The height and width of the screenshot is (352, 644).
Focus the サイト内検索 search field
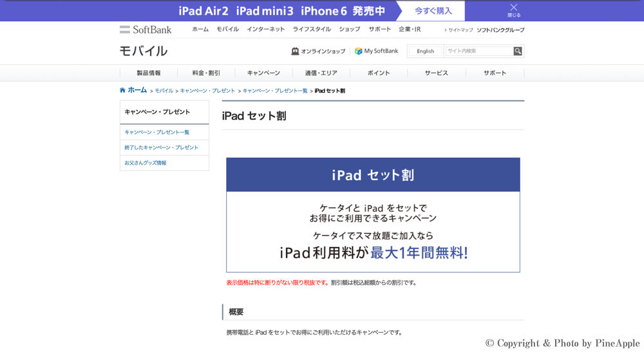pyautogui.click(x=478, y=51)
